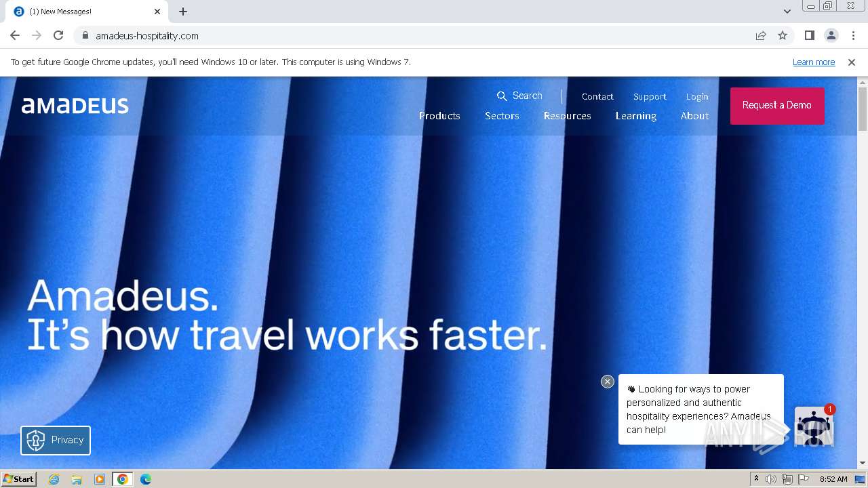
Task: Open the Sectors menu
Action: [x=502, y=116]
